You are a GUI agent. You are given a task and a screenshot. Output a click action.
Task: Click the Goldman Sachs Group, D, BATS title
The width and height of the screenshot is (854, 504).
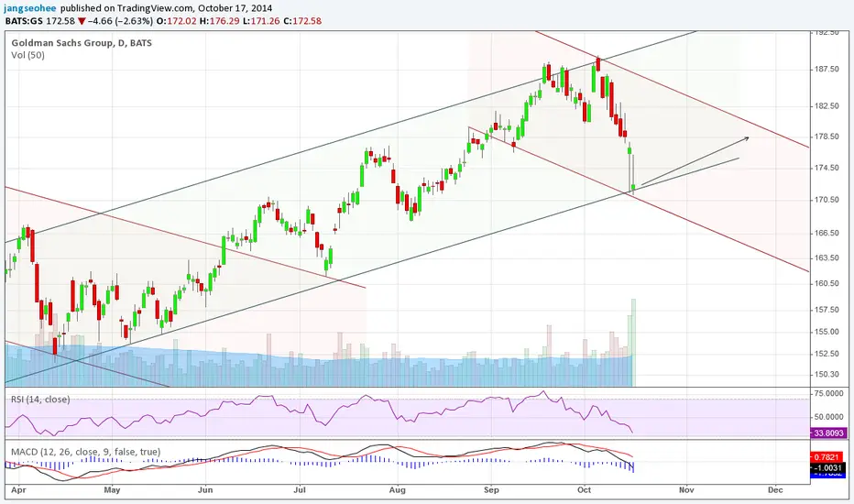82,43
